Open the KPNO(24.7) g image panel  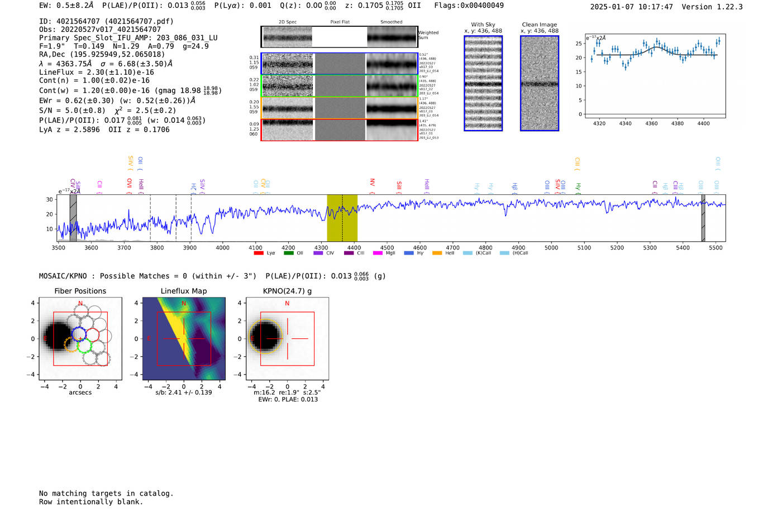[287, 339]
